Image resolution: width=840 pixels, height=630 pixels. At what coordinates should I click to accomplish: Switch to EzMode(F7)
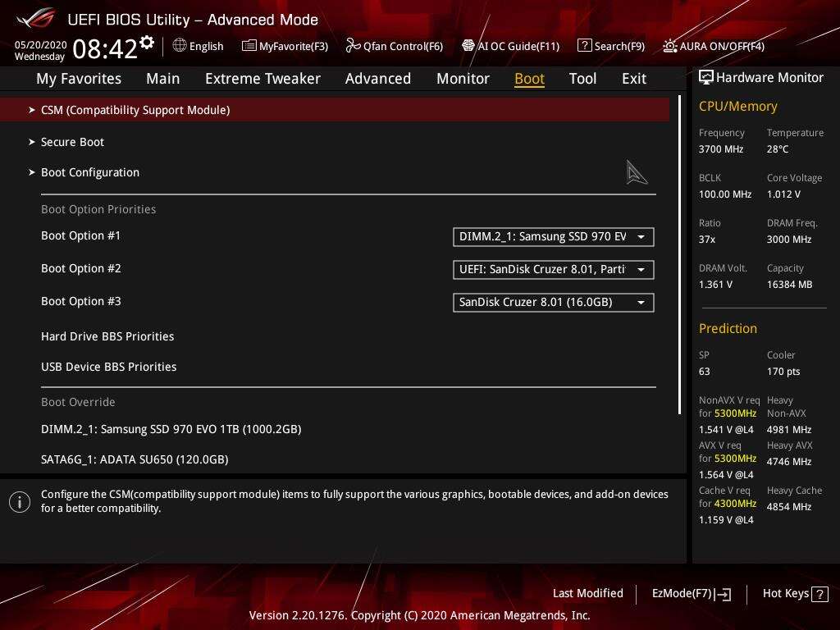[x=690, y=593]
